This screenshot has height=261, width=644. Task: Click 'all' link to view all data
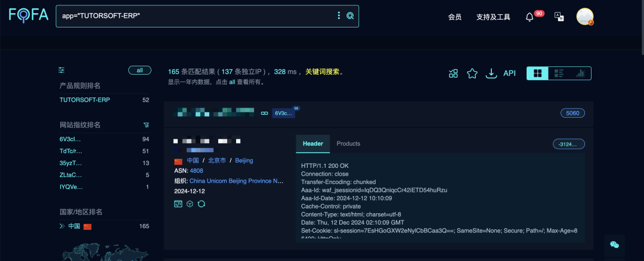pyautogui.click(x=232, y=82)
